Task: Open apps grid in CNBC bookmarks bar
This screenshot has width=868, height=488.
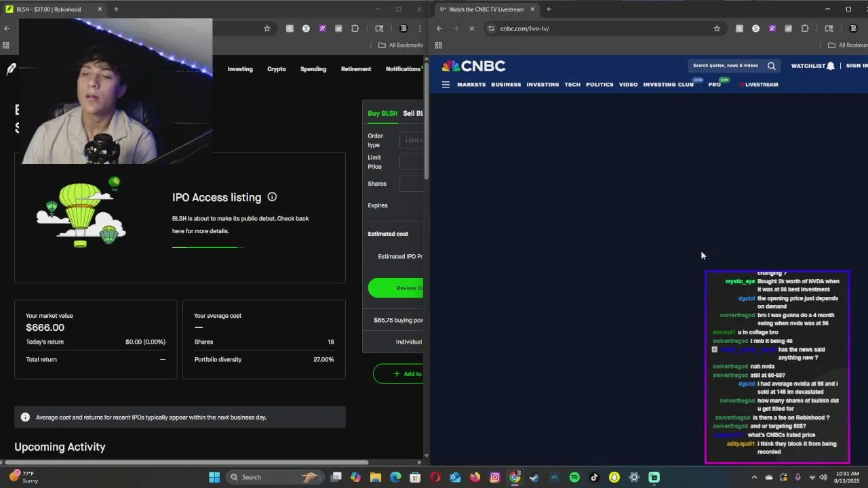Action: [439, 45]
